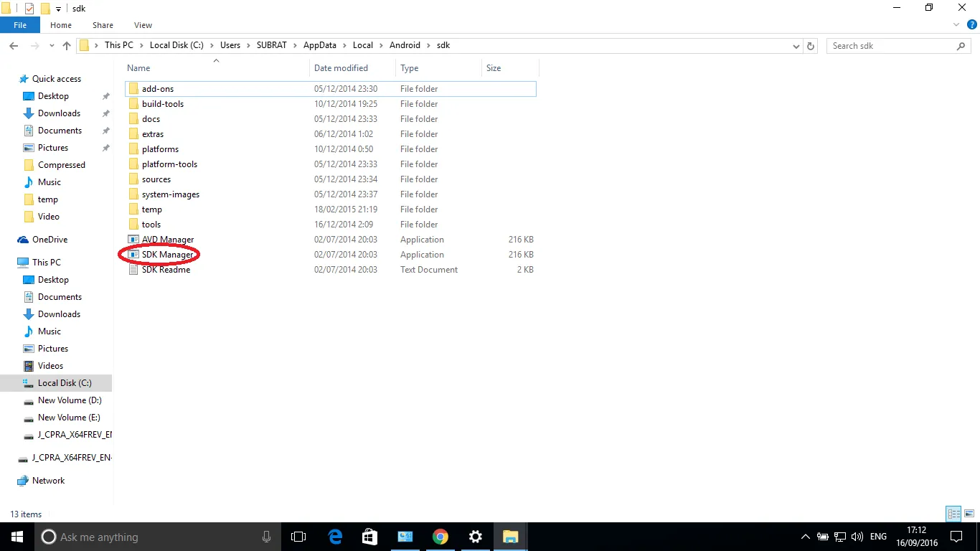Screen dimensions: 980x551
Task: Switch to the View ribbon tab
Action: (143, 25)
